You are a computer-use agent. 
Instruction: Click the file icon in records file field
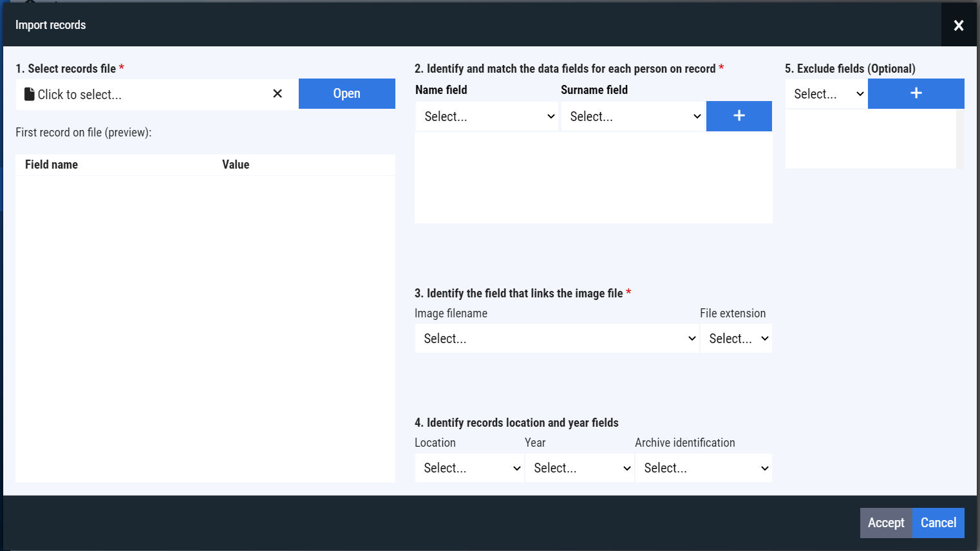coord(29,95)
